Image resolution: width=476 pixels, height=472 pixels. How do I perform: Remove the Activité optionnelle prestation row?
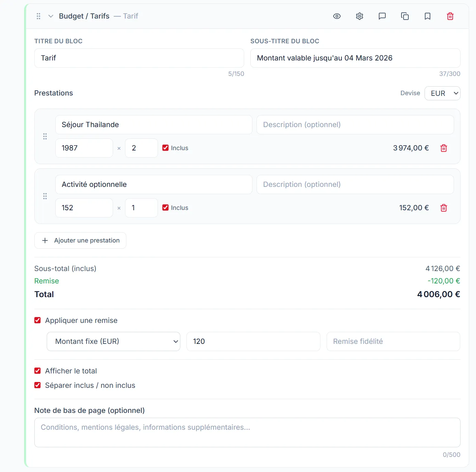coord(444,208)
